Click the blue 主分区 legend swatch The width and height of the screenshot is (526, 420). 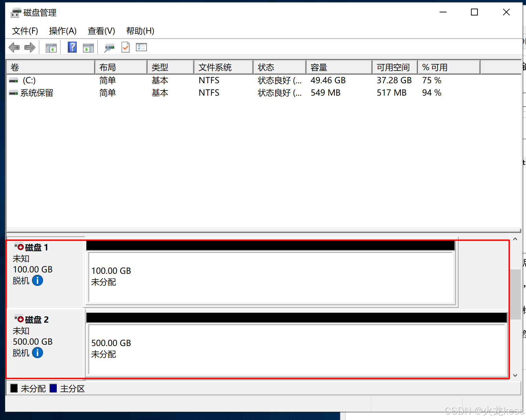[x=53, y=388]
